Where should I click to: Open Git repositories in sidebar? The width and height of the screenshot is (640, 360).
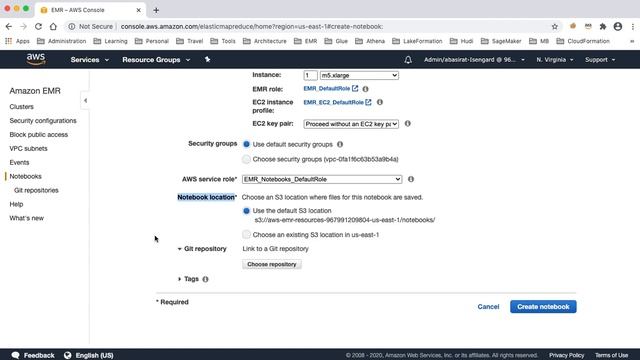tap(36, 190)
